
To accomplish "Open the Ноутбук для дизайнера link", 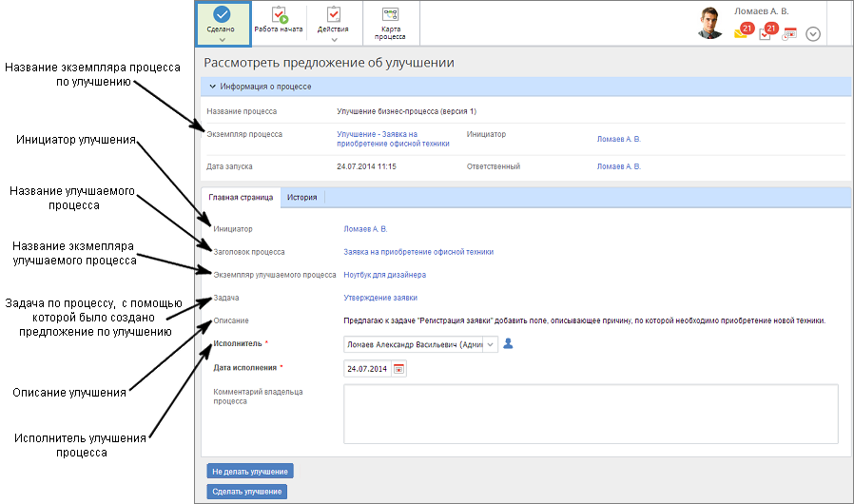I will pos(384,275).
